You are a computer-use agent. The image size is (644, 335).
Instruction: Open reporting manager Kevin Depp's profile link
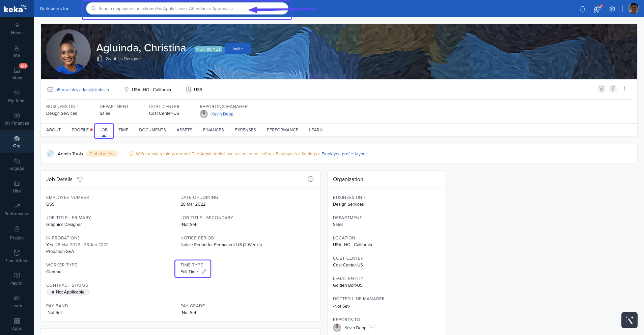click(222, 114)
